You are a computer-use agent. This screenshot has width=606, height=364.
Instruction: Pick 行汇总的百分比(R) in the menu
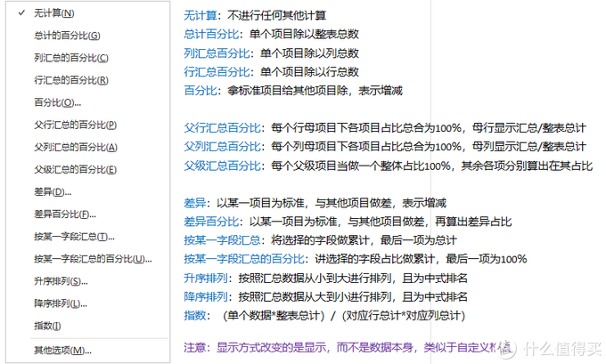point(71,80)
